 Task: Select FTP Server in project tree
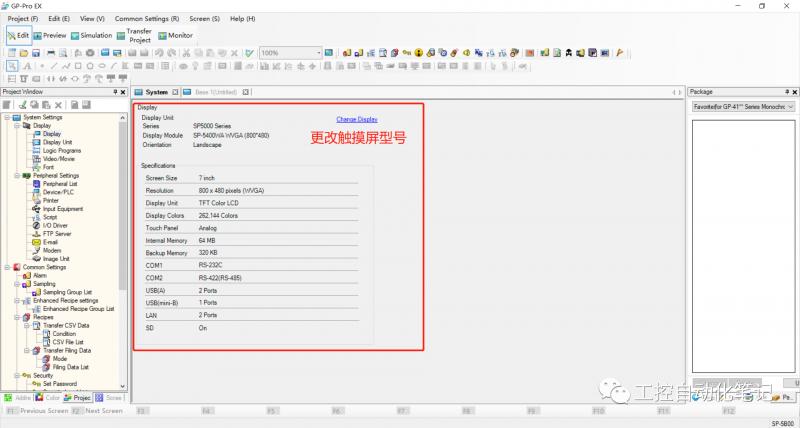(57, 234)
